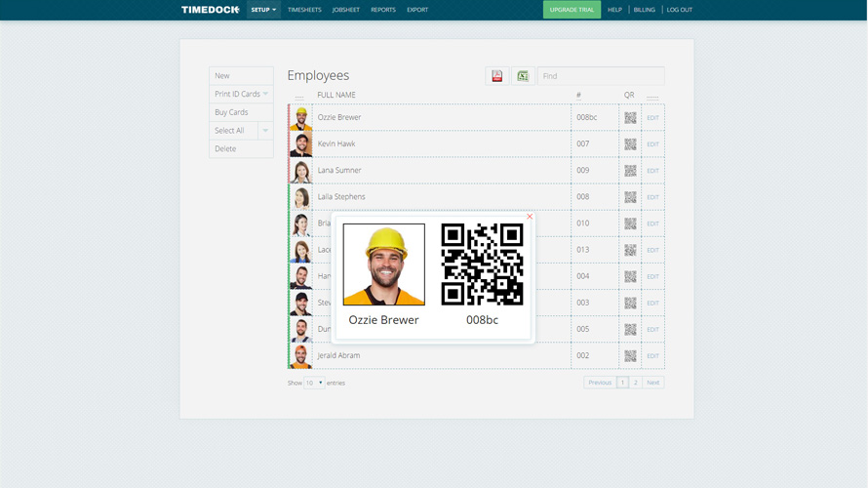Edit Jerald Abram's record
Viewport: 868px width, 488px height.
(x=653, y=356)
